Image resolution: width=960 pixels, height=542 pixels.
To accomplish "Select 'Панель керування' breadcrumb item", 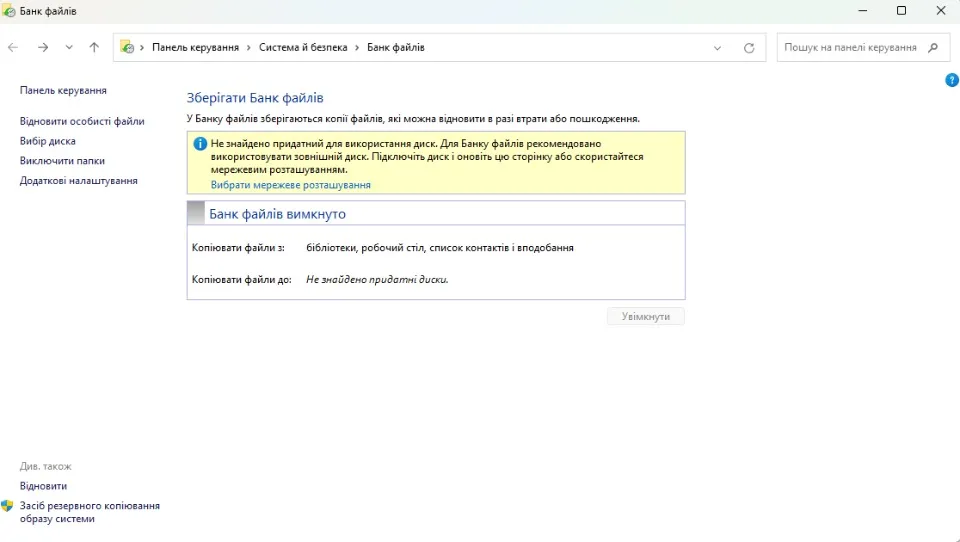I will click(195, 47).
